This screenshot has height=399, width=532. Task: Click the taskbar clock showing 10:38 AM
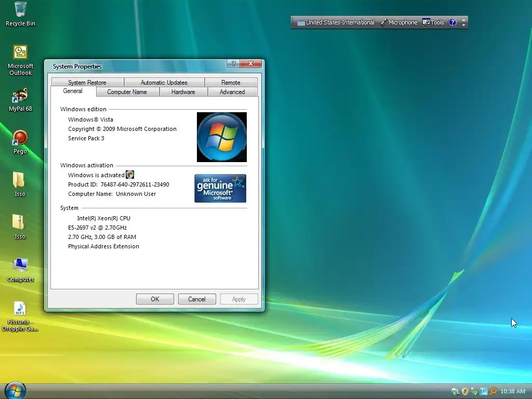513,391
